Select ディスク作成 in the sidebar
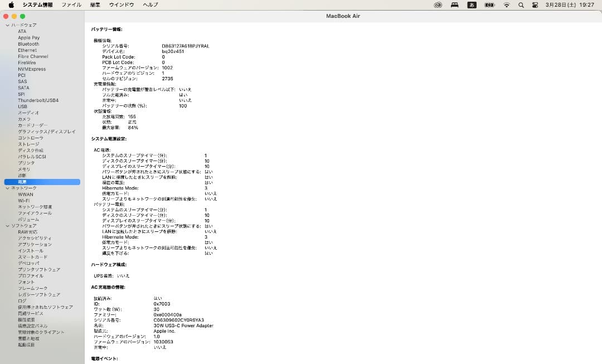This screenshot has width=602, height=364. [x=30, y=151]
